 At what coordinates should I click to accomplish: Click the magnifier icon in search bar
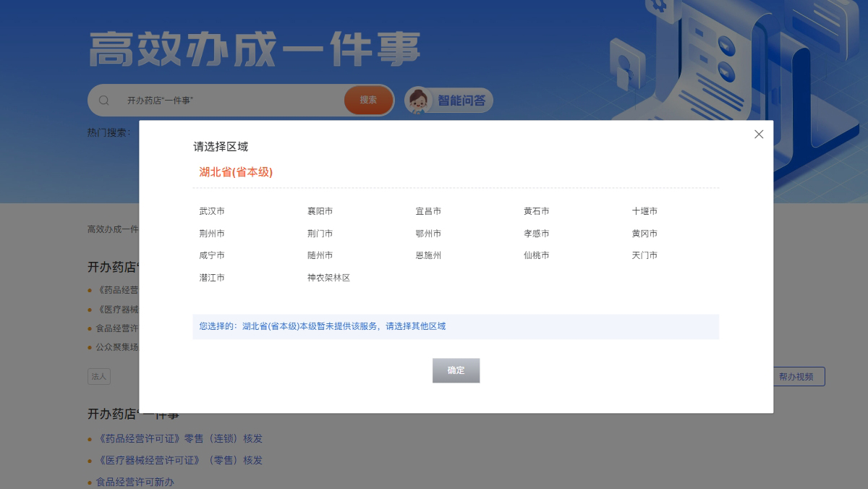click(103, 100)
